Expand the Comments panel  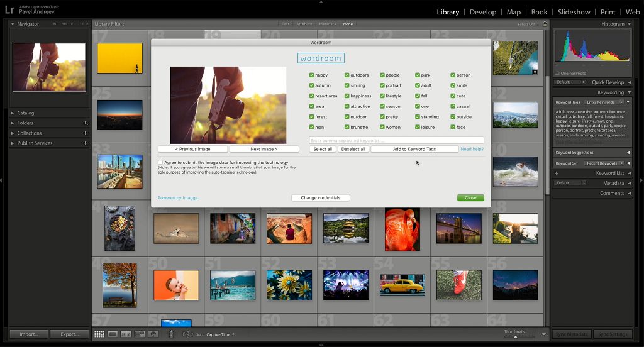point(612,193)
